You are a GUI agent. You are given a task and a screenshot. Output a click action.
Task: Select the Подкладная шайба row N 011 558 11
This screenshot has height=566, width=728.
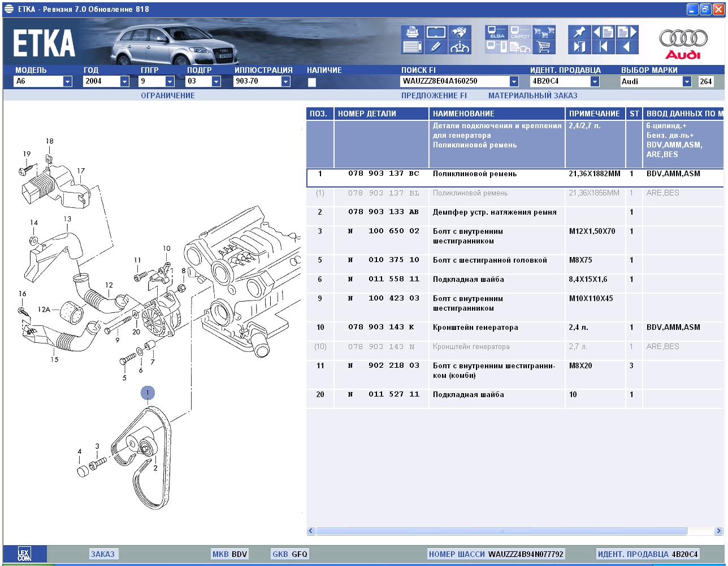pos(515,284)
